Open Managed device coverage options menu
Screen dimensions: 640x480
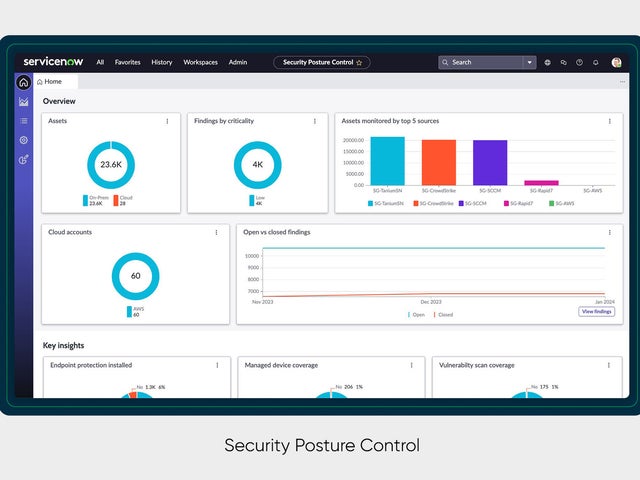(411, 365)
